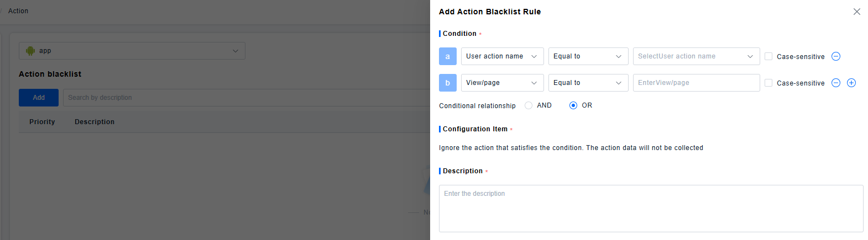Click the Add button
Screen dimensions: 868x240
point(39,98)
